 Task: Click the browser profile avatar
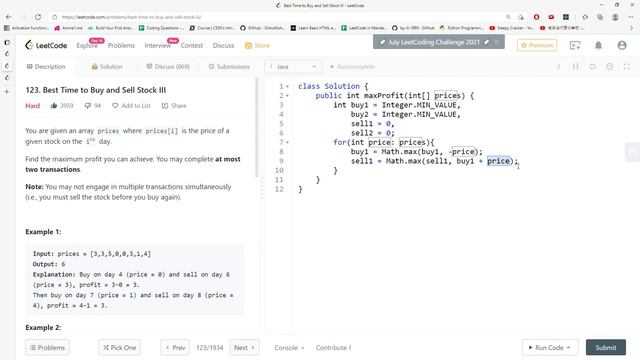click(615, 17)
